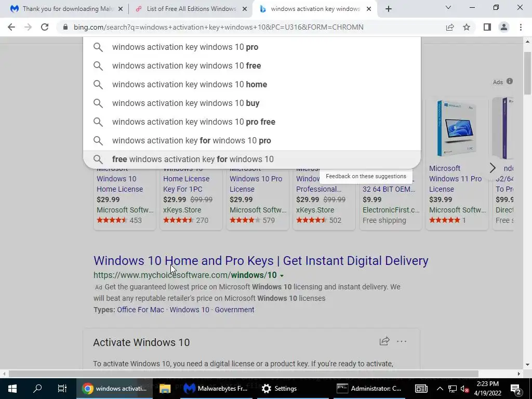Viewport: 532px width, 399px height.
Task: Close the List of Free Editions tab
Action: [245, 9]
